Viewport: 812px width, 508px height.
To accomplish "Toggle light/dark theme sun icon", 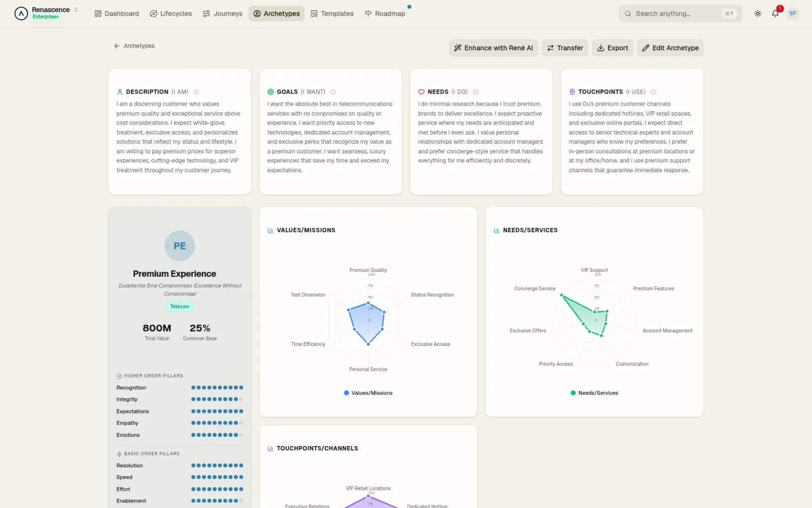I will [x=758, y=14].
